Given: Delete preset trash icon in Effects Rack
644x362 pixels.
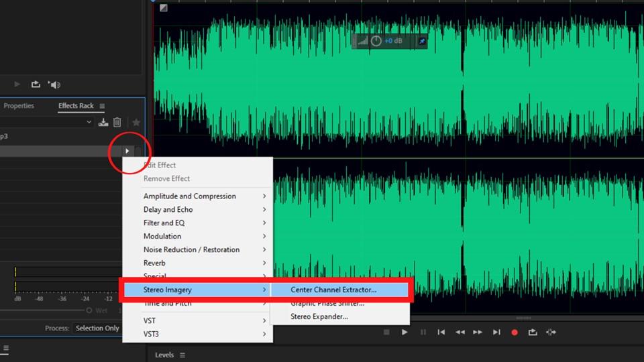Looking at the screenshot, I should tap(117, 122).
